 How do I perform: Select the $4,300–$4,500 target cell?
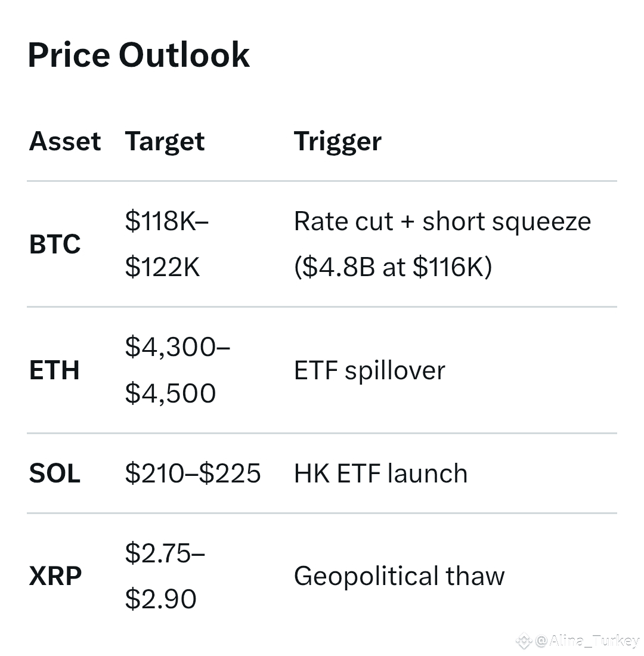point(178,370)
